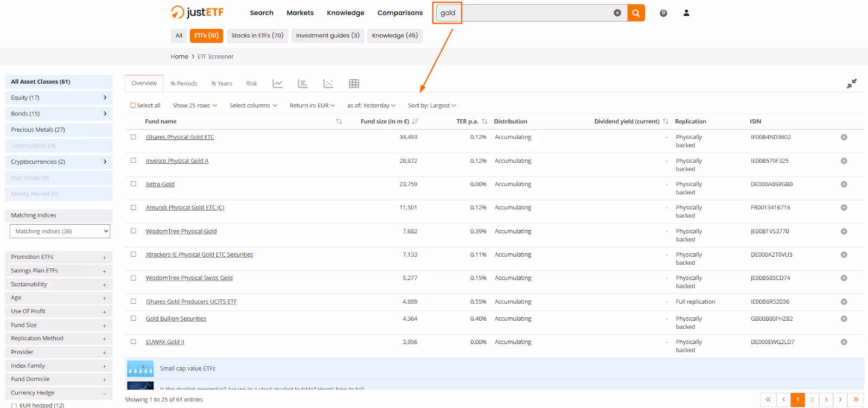Image resolution: width=868 pixels, height=408 pixels.
Task: Add WisdomTree Physical Gold plus icon
Action: 844,232
